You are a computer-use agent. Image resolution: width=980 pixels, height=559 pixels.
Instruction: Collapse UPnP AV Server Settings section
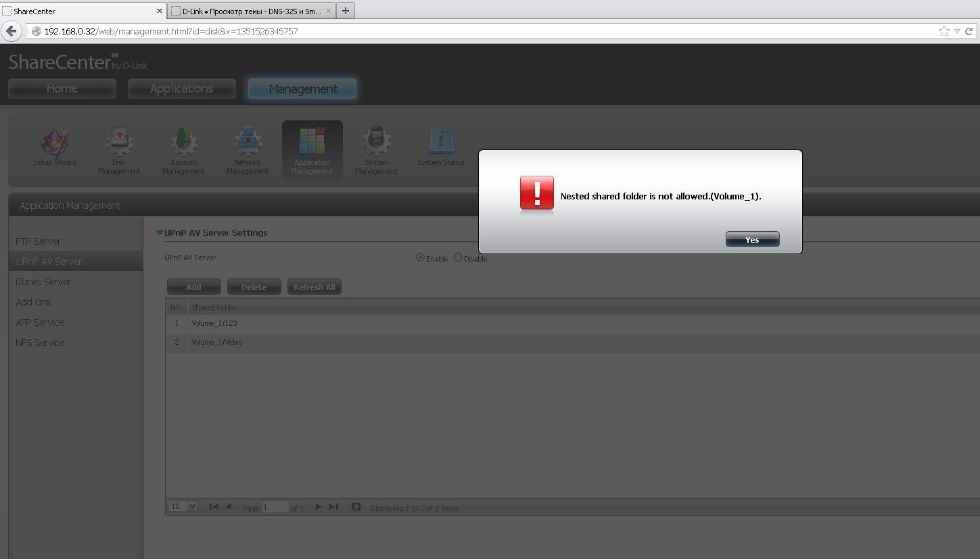[160, 233]
